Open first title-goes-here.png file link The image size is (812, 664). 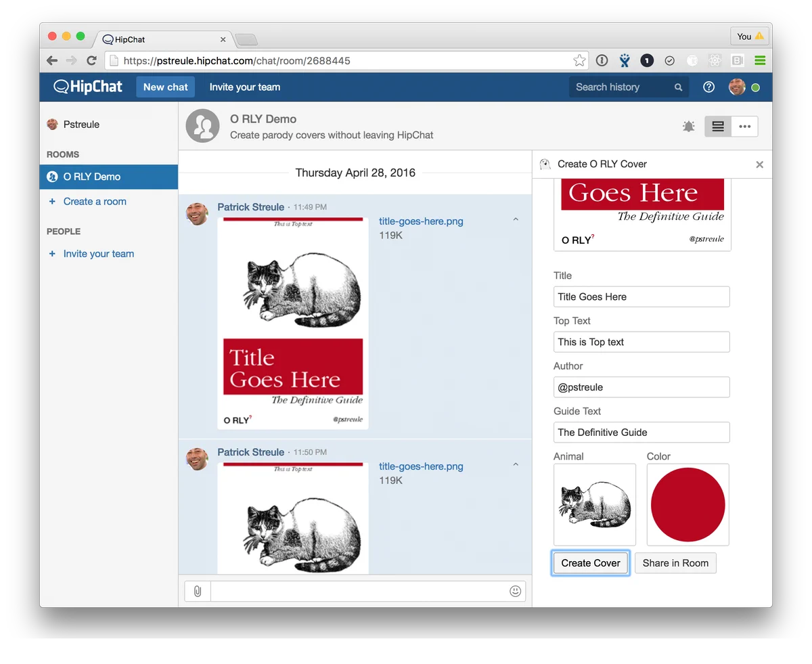(x=421, y=221)
